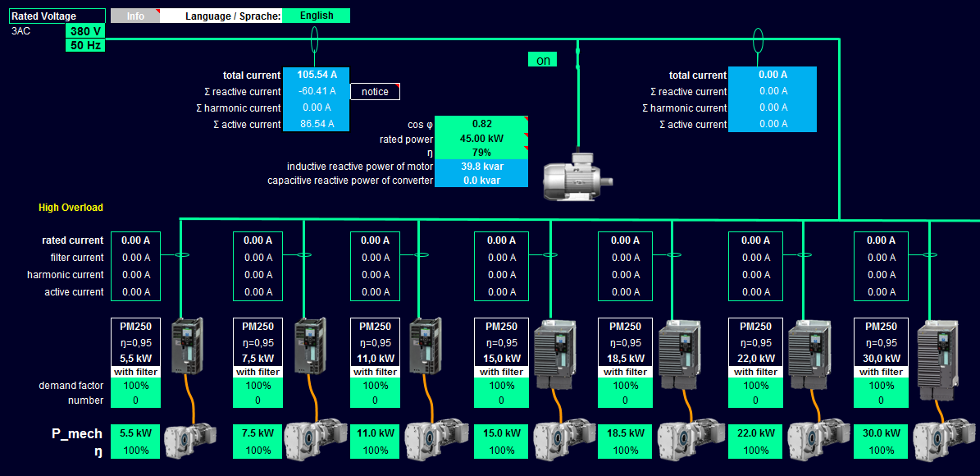Select the PM250 5,5 kW converter image
Image resolution: width=980 pixels, height=476 pixels.
pos(188,346)
